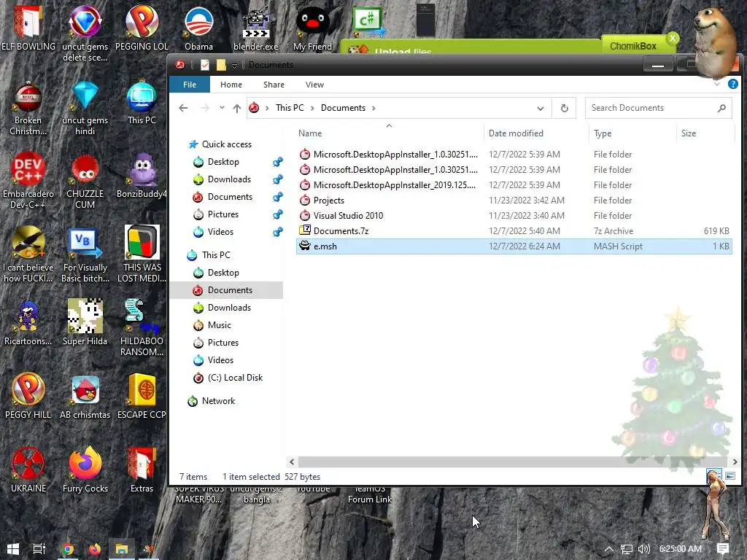Open the Home ribbon tab

coord(231,85)
